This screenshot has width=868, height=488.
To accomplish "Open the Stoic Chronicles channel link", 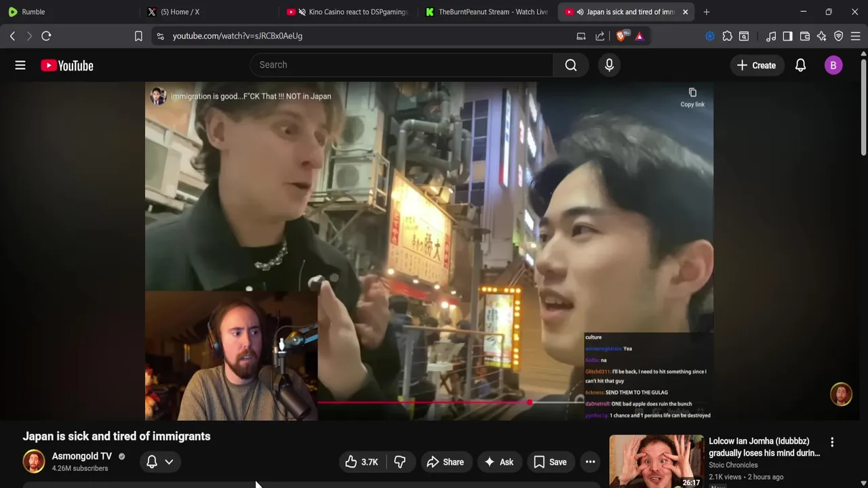I will pyautogui.click(x=733, y=465).
